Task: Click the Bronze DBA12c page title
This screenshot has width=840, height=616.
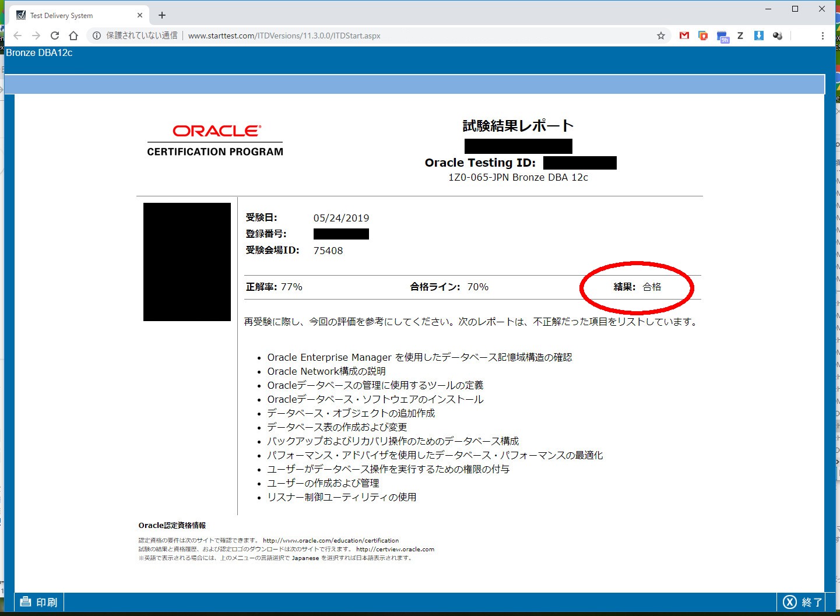Action: [x=39, y=52]
